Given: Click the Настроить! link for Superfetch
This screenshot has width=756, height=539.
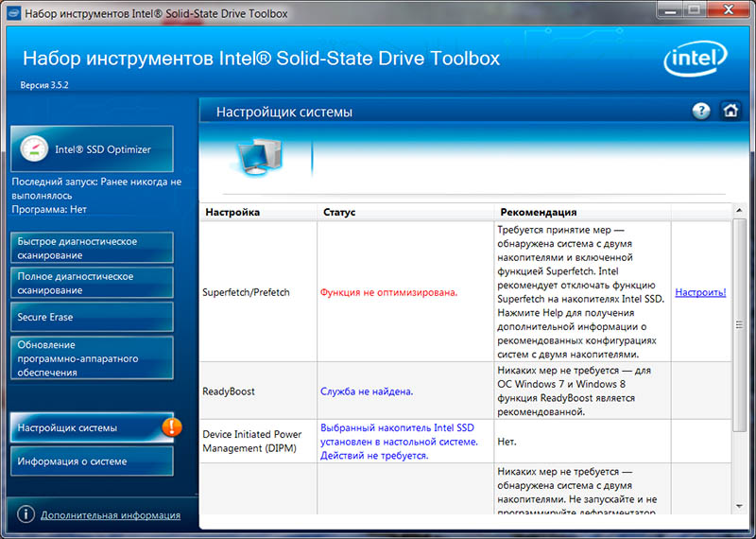Looking at the screenshot, I should (x=700, y=293).
